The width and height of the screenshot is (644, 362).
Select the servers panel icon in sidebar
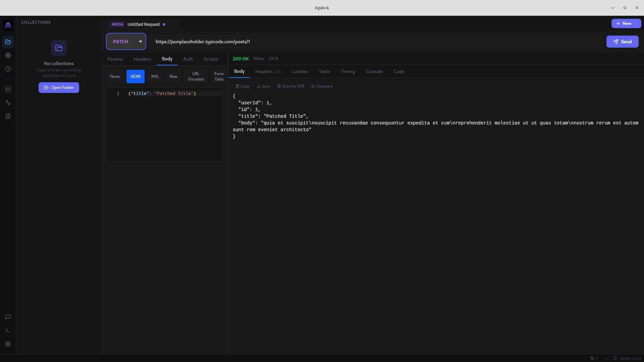pos(8,89)
